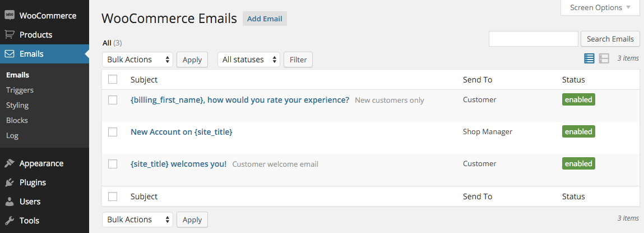
Task: Check the select-all box in table header
Action: click(113, 80)
